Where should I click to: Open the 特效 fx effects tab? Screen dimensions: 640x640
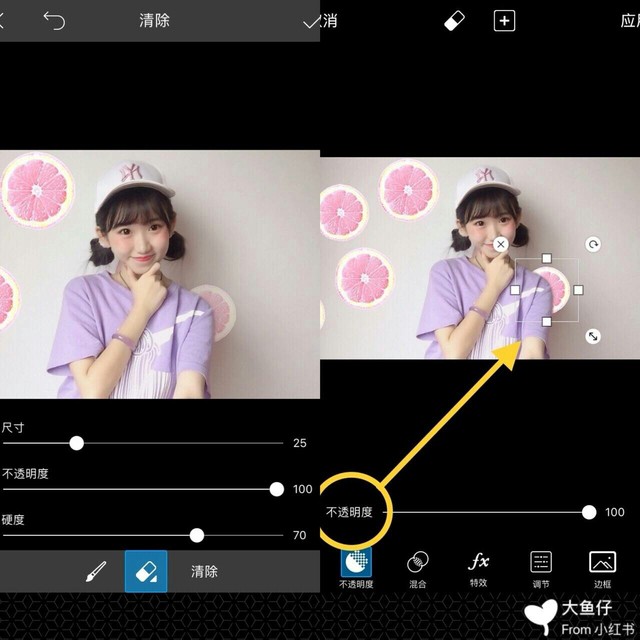pos(478,569)
